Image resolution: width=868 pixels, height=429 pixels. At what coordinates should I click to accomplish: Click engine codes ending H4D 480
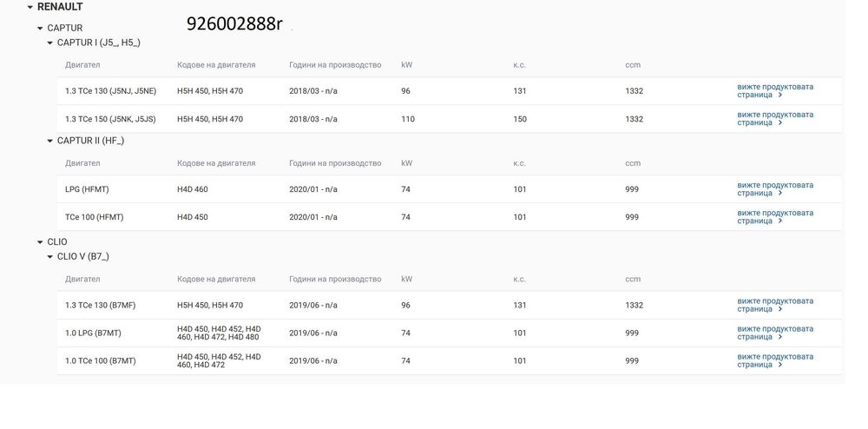pyautogui.click(x=219, y=333)
